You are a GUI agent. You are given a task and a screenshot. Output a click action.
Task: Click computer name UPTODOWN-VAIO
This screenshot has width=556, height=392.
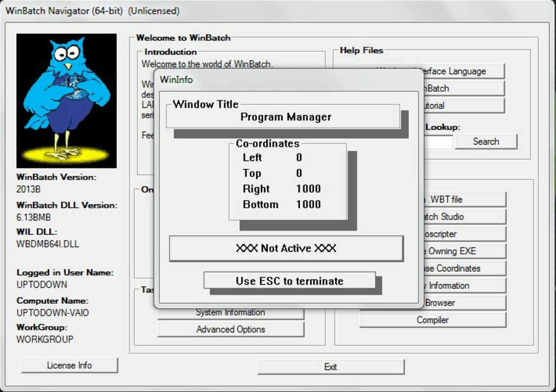[x=52, y=313]
